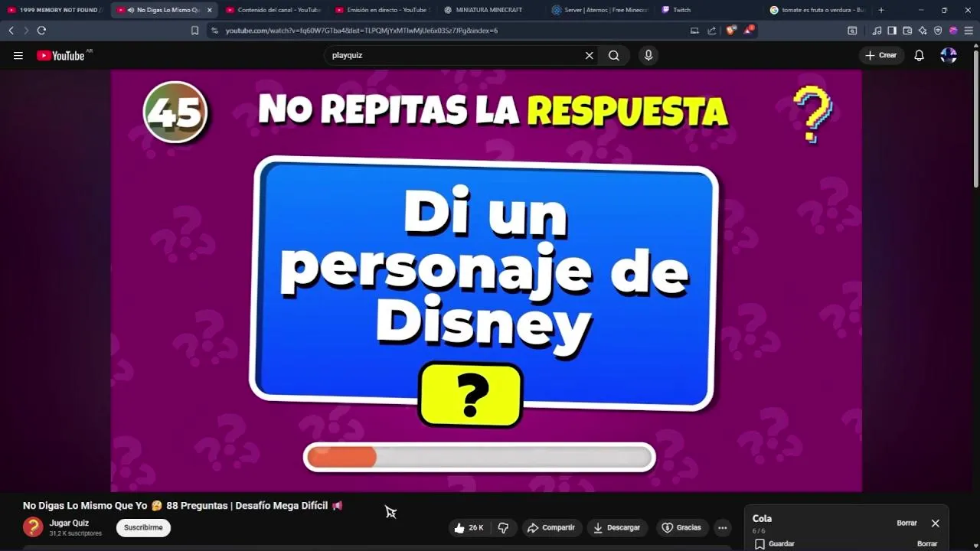Open site settings icon in the address bar

tap(214, 31)
